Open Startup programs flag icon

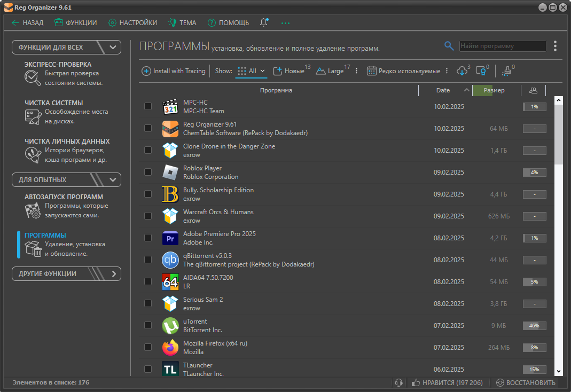[x=33, y=211]
